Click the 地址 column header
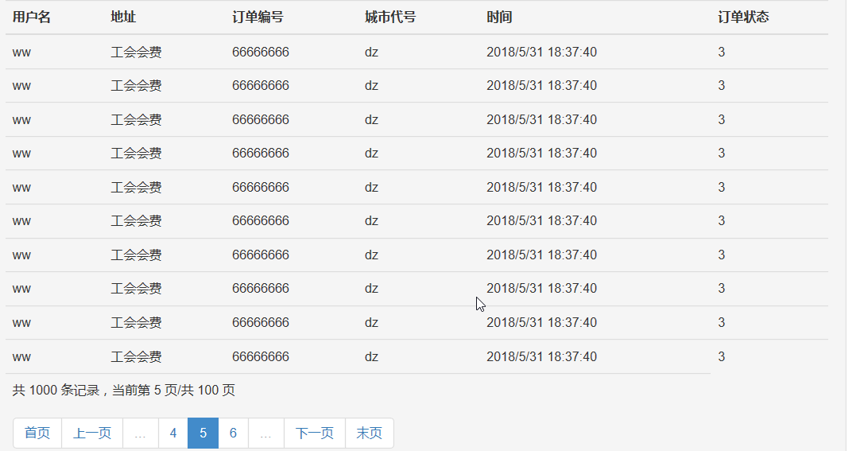Screen dimensions: 868x451 tap(123, 17)
